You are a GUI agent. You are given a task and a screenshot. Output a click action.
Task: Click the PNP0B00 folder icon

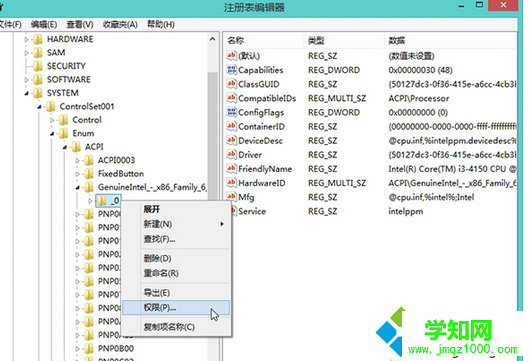pos(89,349)
